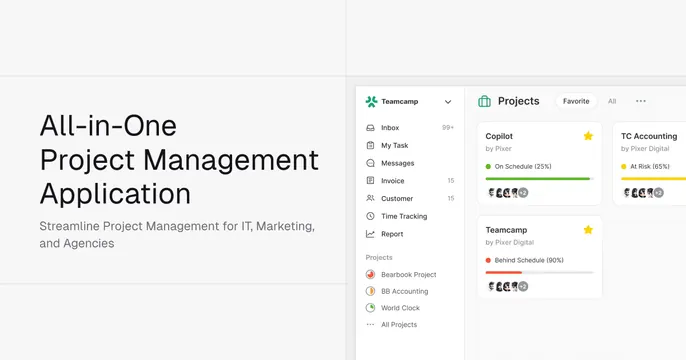Open the Copilot project card title
Viewport: 686px width, 360px height.
[499, 136]
